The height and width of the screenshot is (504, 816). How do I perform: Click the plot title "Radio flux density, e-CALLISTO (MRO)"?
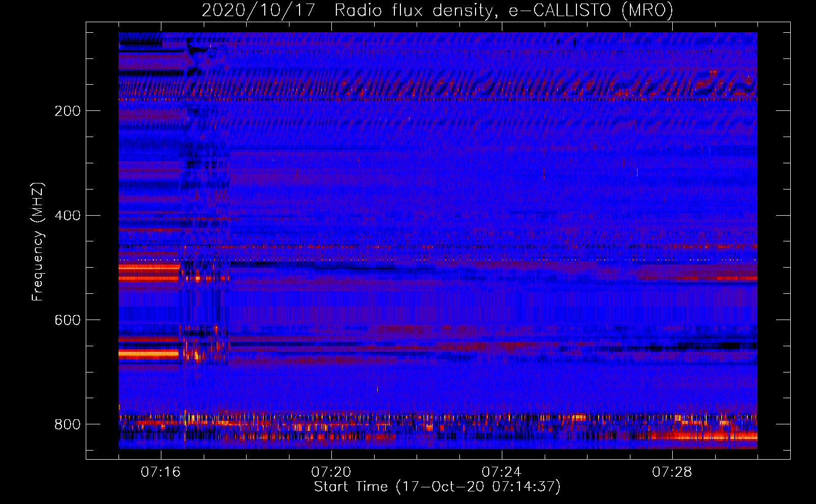(x=503, y=10)
